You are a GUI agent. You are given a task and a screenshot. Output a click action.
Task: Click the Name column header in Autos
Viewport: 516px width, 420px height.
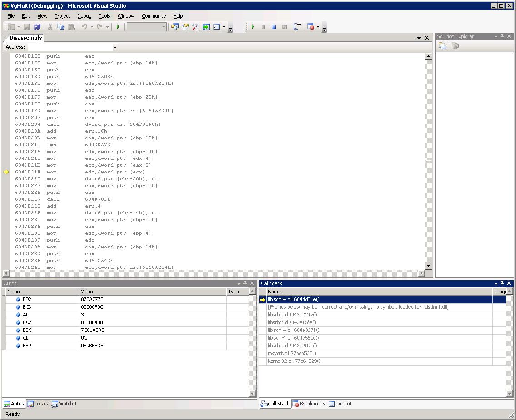pyautogui.click(x=42, y=292)
